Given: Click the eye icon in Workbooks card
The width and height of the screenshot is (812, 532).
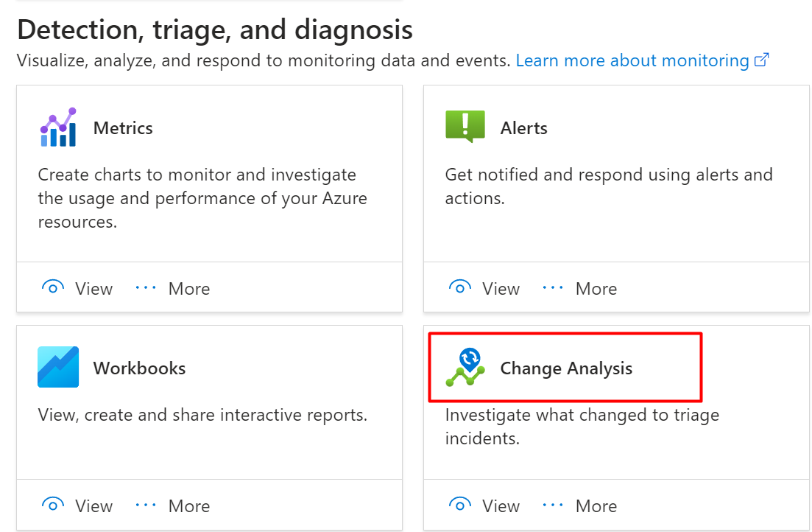Looking at the screenshot, I should [53, 505].
